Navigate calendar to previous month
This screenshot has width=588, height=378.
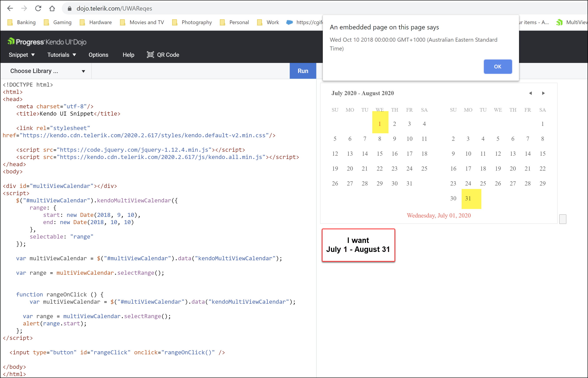pyautogui.click(x=530, y=93)
